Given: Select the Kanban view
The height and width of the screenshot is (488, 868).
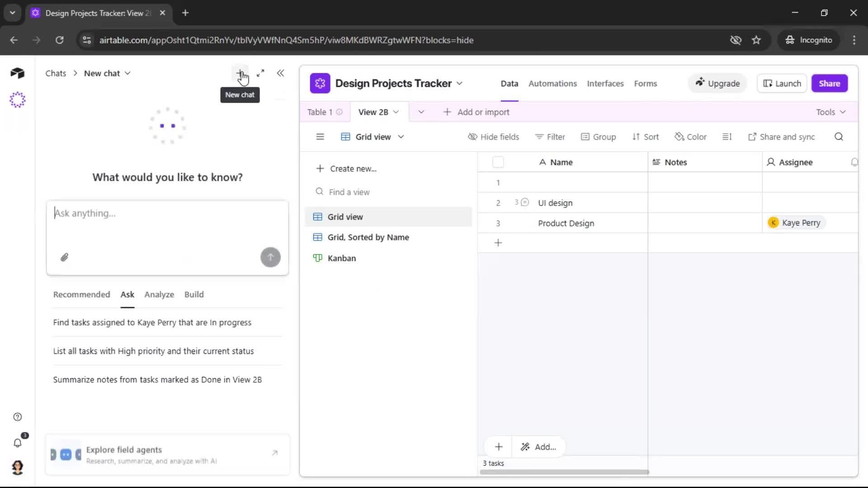Looking at the screenshot, I should [388, 258].
